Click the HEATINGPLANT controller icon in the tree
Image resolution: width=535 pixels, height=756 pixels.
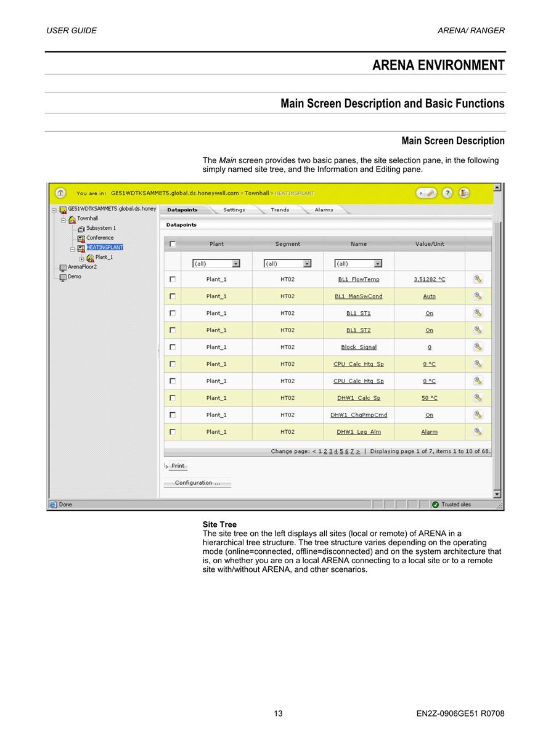coord(81,248)
